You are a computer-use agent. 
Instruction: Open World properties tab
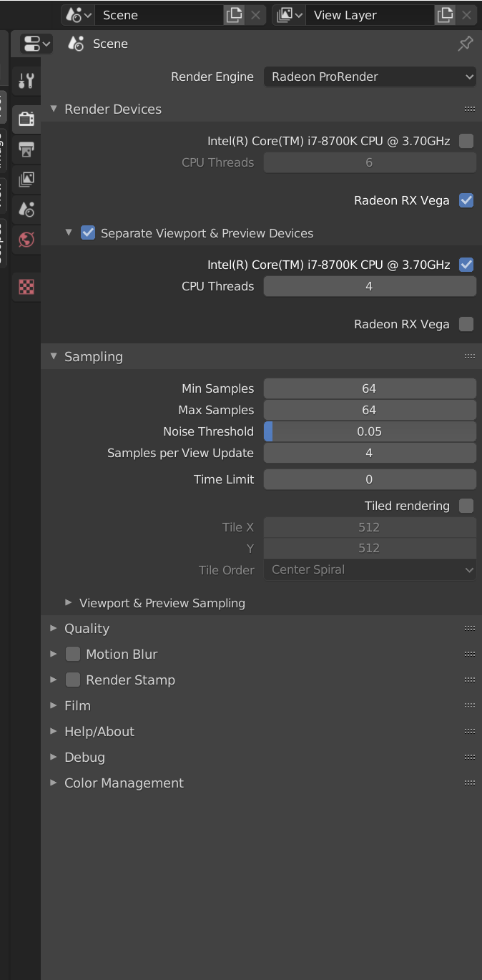pyautogui.click(x=26, y=239)
